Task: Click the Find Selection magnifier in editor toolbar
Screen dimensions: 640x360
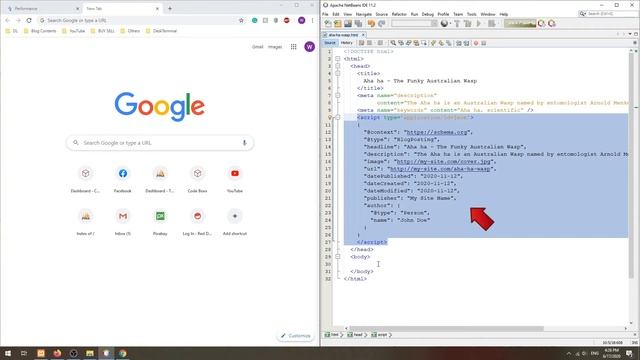Action: coord(393,43)
